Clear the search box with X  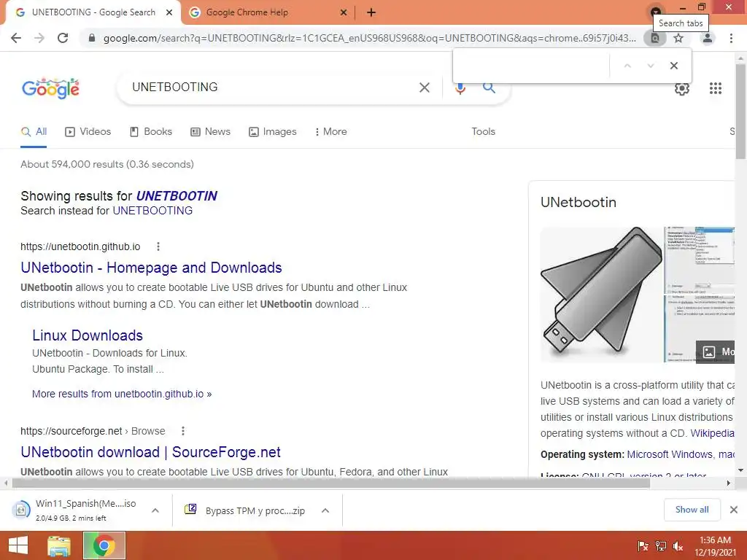tap(424, 87)
